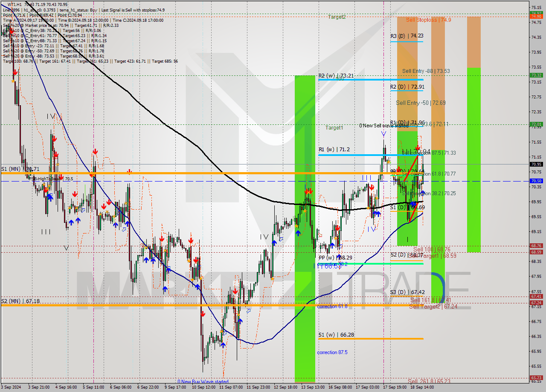
Task: Click the WTI,H1 symbol title text
Action: click(x=16, y=4)
